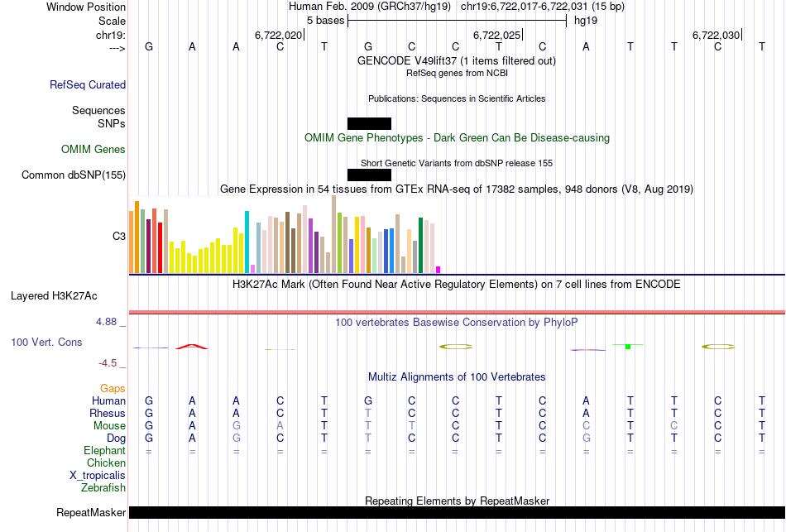Click the magenta bar at GTEx chart end
The width and height of the screenshot is (786, 532).
click(439, 270)
